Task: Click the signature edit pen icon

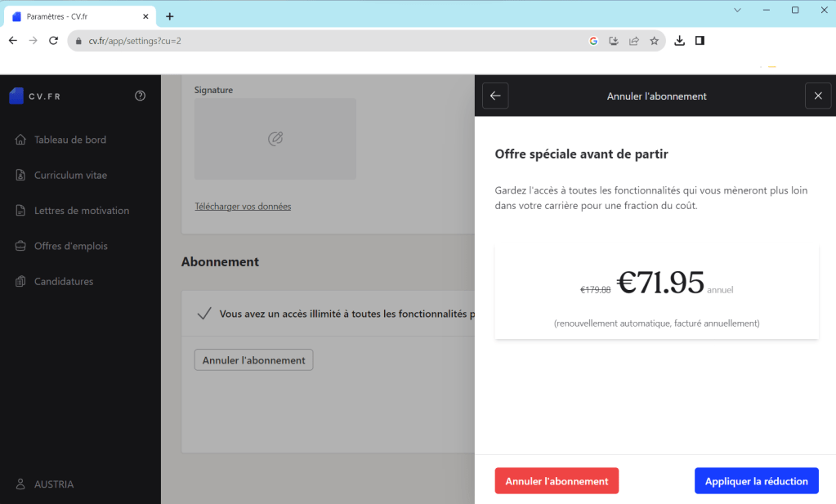Action: click(x=275, y=139)
